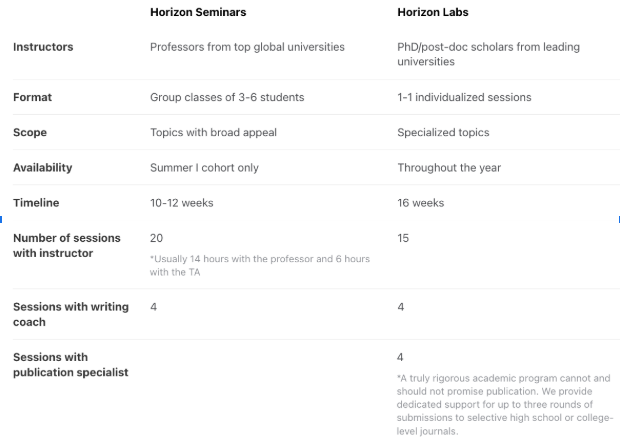
Task: Click 'Summer I cohort only' cell
Action: 204,168
